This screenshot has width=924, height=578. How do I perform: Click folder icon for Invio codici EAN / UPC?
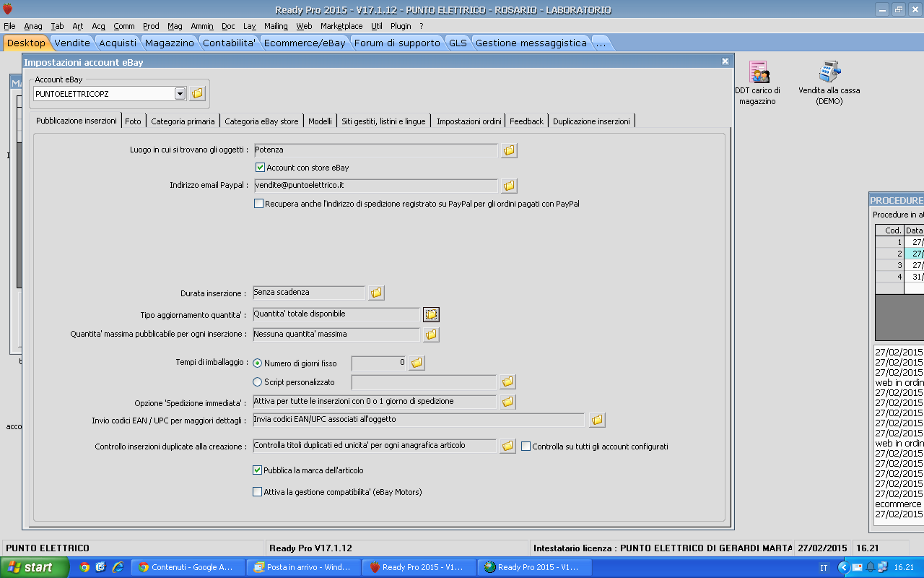(597, 420)
